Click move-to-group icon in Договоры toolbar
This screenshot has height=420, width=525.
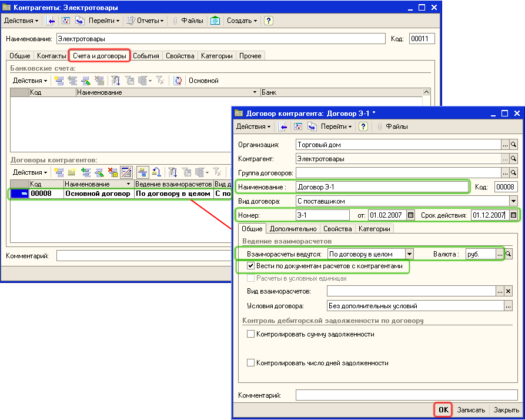point(156,172)
